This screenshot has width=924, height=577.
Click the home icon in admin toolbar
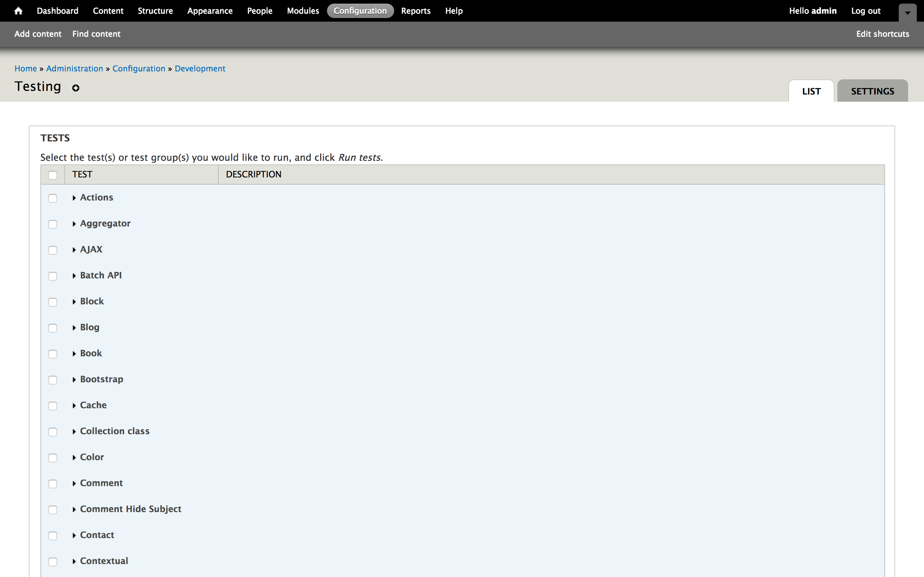(x=18, y=11)
